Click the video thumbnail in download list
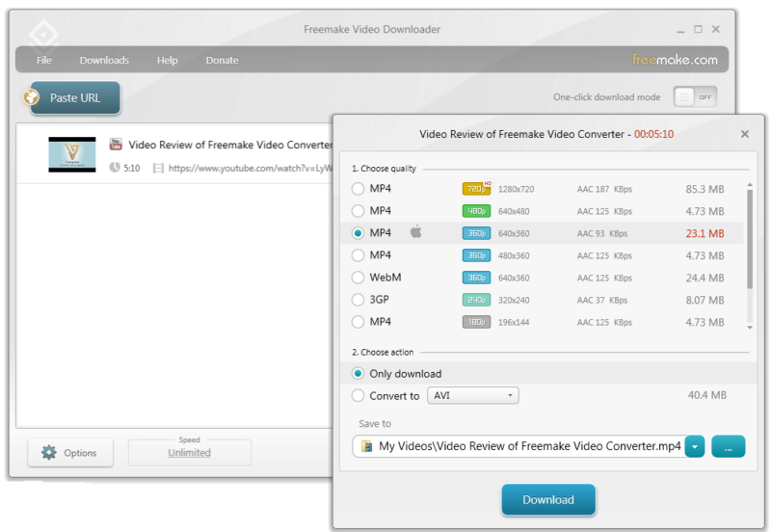Image resolution: width=771 pixels, height=532 pixels. tap(71, 154)
